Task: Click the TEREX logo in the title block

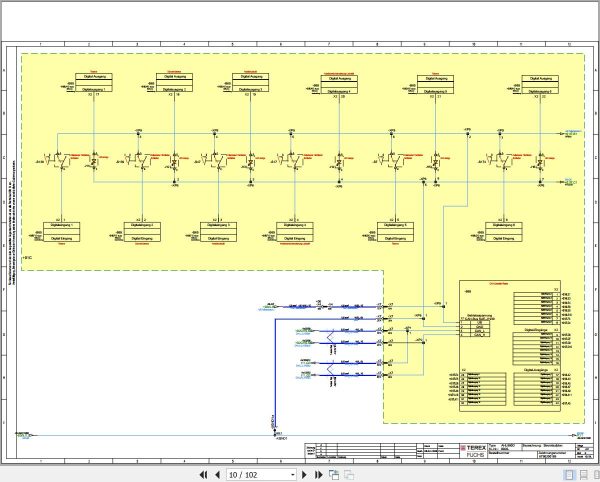Action: coord(473,448)
